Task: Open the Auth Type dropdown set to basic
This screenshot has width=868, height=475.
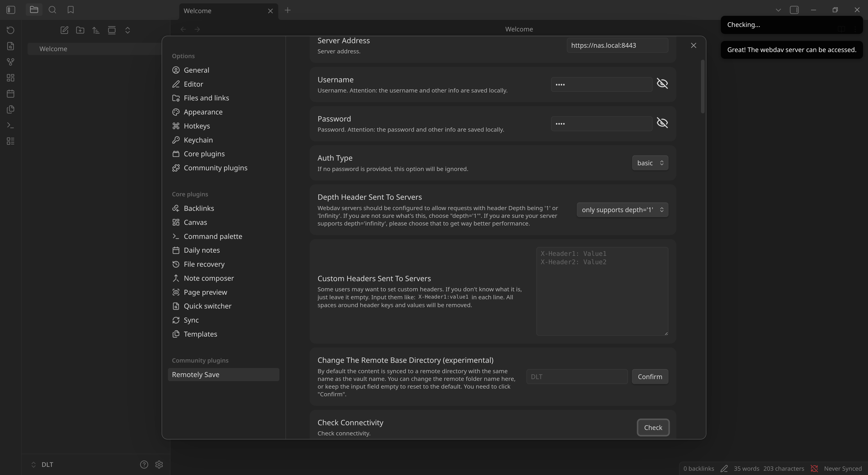Action: [650, 162]
